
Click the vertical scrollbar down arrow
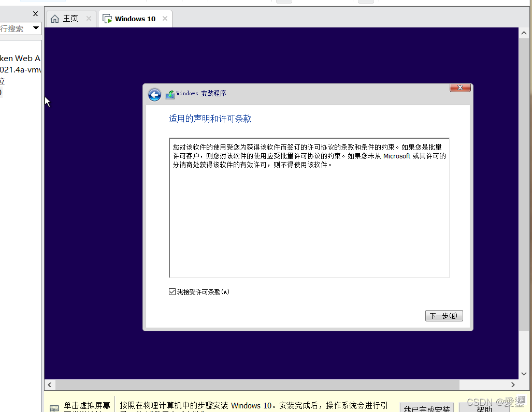pyautogui.click(x=524, y=374)
